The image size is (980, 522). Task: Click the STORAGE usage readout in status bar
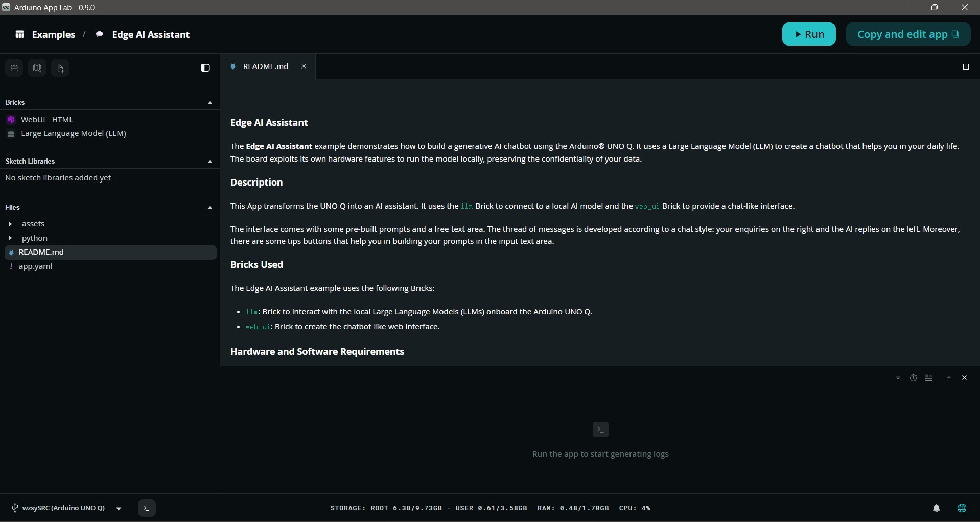429,508
